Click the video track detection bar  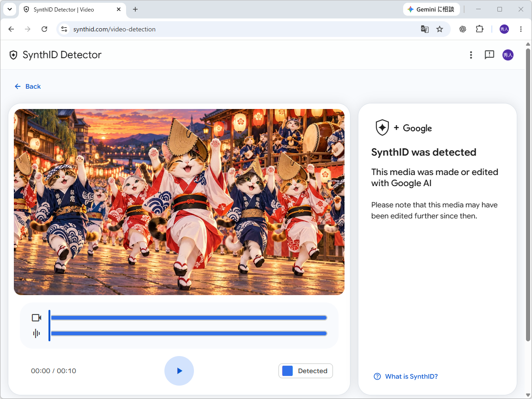[188, 318]
